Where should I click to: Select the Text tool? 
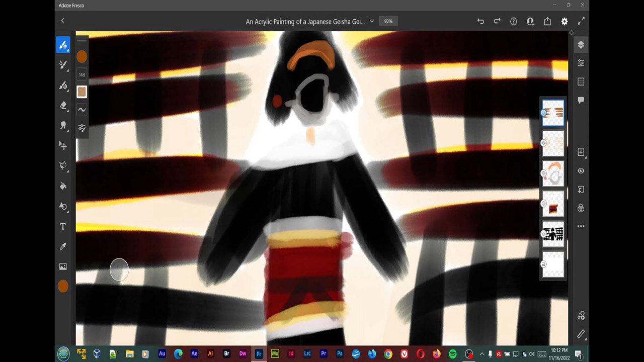coord(63,226)
